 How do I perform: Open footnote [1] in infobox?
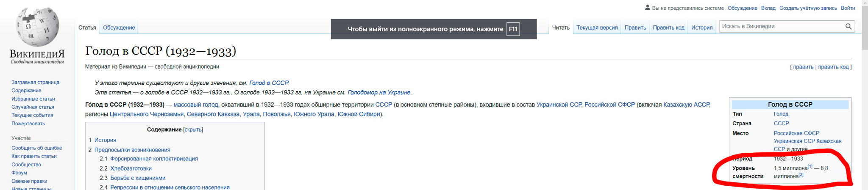point(810,167)
